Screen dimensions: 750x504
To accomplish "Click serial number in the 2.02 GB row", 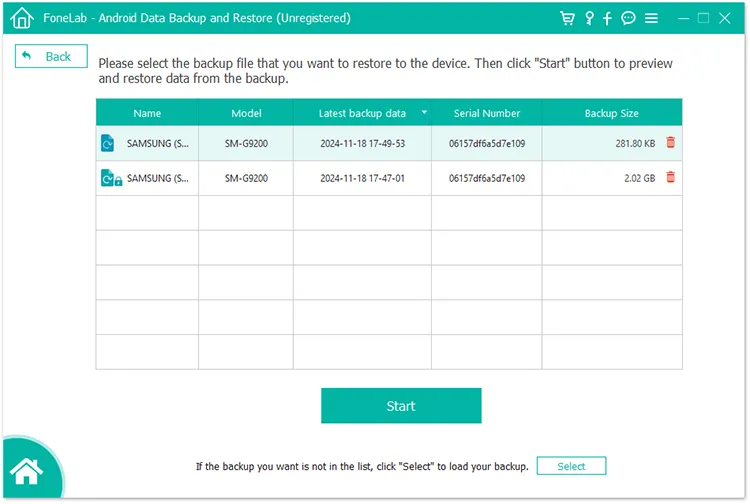I will [487, 178].
